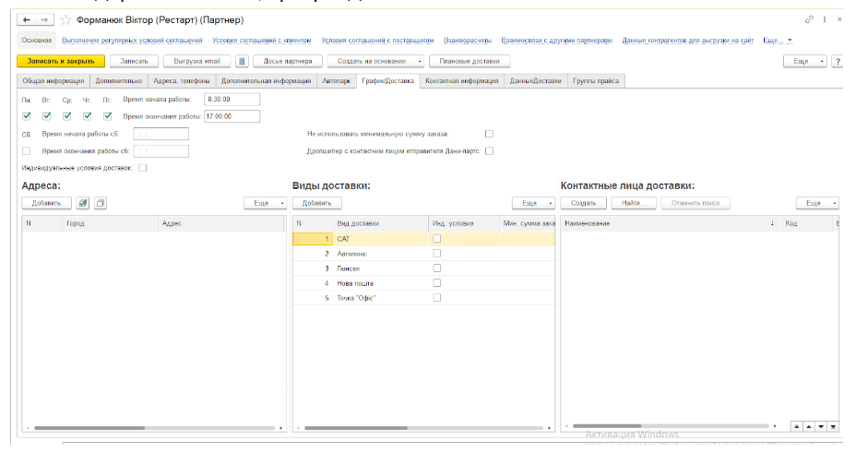Open the Взаиморасчеты link

point(467,41)
